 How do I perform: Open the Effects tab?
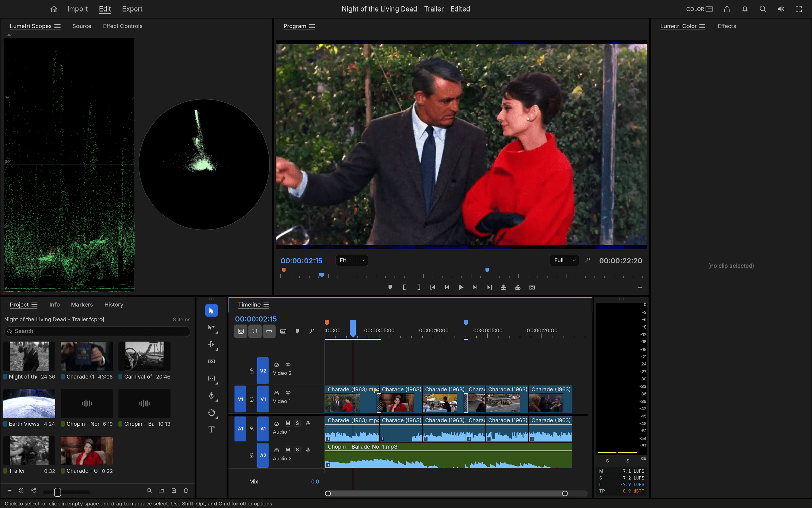tap(727, 26)
